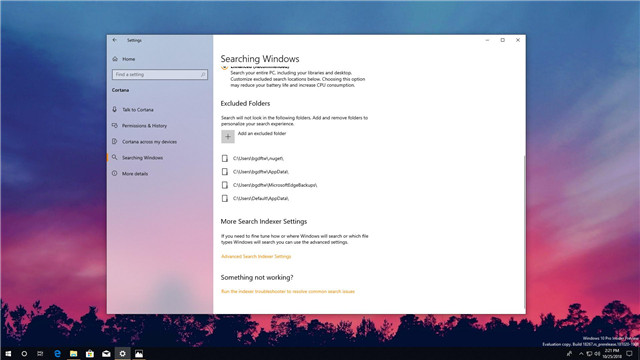Viewport: 640px width, 360px height.
Task: Click the Permissions & History sidebar icon
Action: coord(115,126)
